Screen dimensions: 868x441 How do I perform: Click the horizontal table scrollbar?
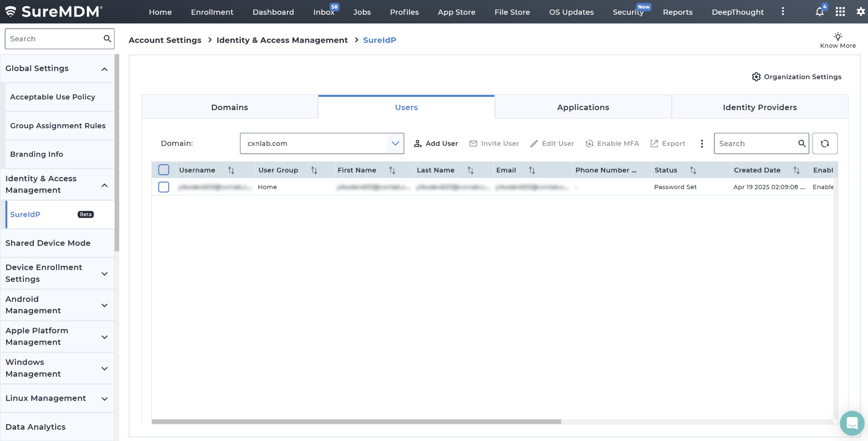(356, 421)
